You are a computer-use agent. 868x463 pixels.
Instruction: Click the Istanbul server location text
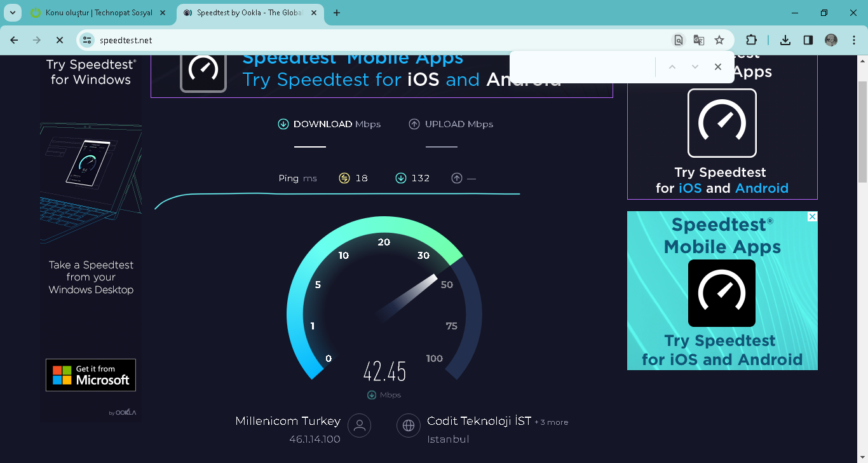[448, 439]
